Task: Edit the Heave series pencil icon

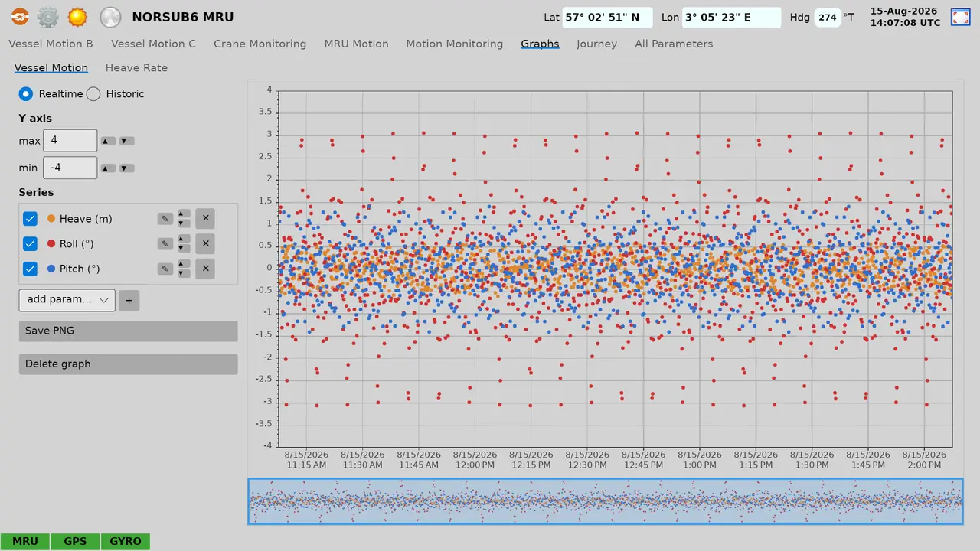Action: click(165, 219)
